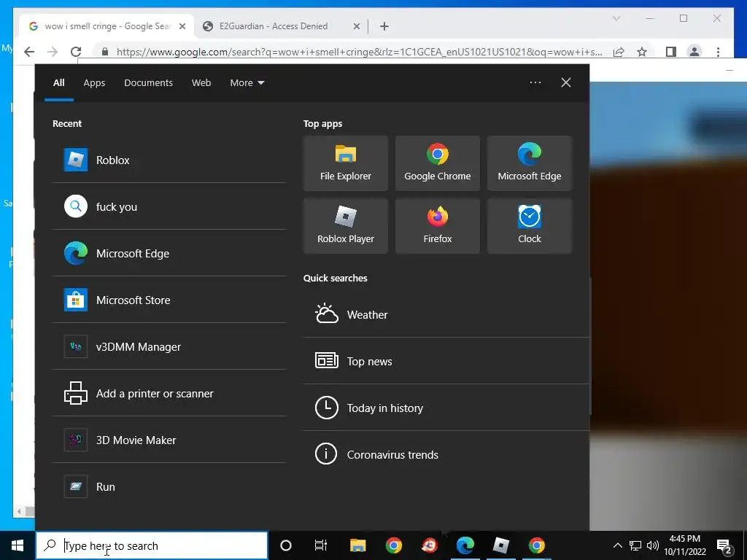The image size is (747, 560).
Task: Bookmark this page with the star
Action: (642, 52)
